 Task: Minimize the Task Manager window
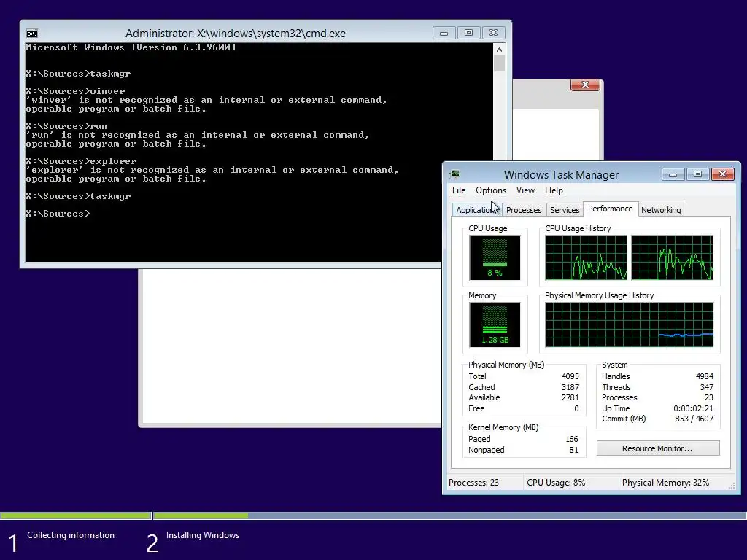[673, 174]
